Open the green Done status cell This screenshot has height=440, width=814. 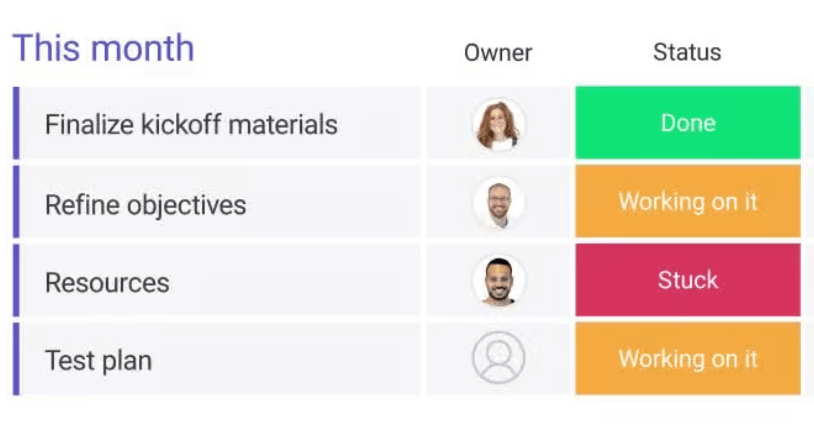[x=688, y=123]
